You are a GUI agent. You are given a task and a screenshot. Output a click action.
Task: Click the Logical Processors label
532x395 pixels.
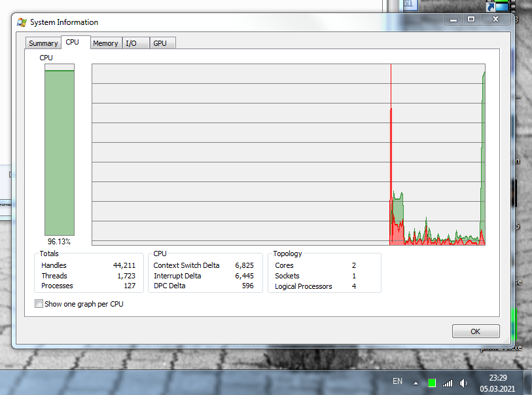pos(304,286)
